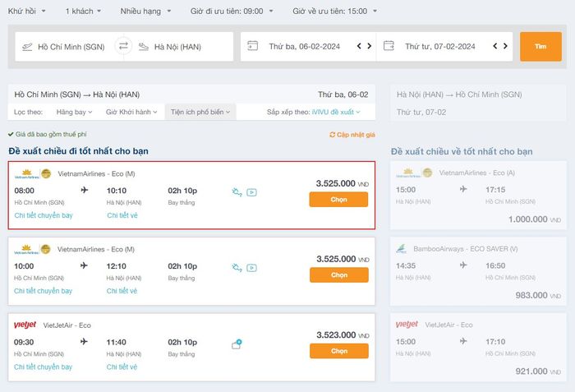
Task: Open the Tiện ích phổ biến filter
Action: tap(200, 111)
